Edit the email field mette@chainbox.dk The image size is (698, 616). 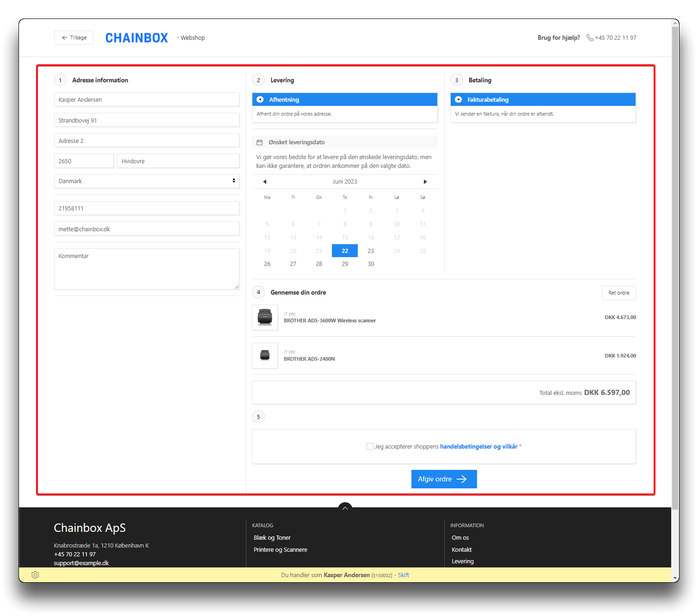point(147,229)
